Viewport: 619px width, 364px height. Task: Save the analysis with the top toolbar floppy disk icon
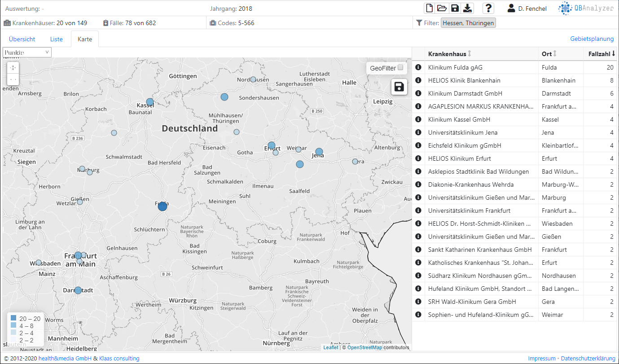click(455, 8)
